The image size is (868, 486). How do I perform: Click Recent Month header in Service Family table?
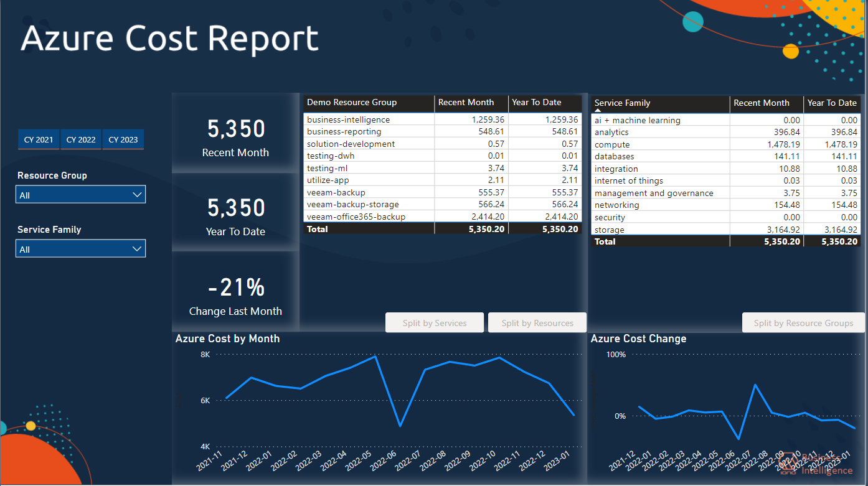[767, 103]
